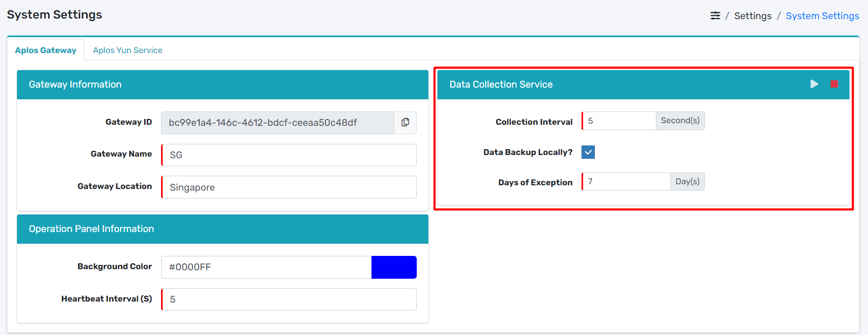The height and width of the screenshot is (335, 868).
Task: Uncheck the Data Backup Locally checkbox
Action: pos(588,152)
